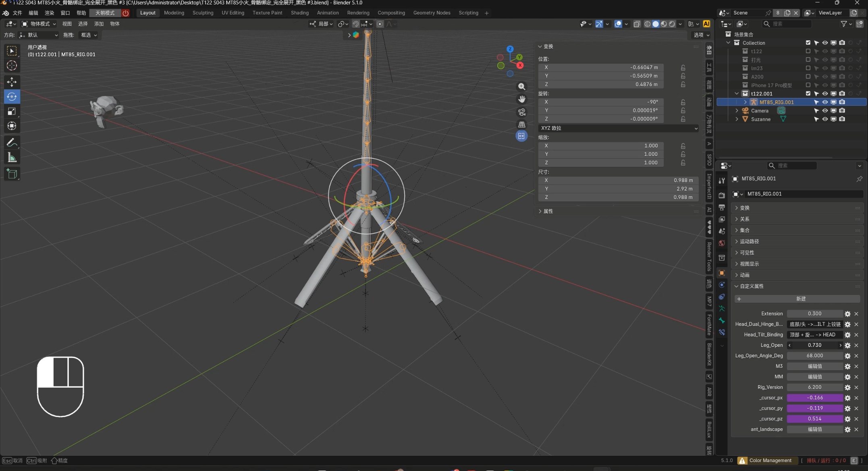Collapse the 自定义属性 section
Viewport: 868px width, 471px height.
(752, 286)
